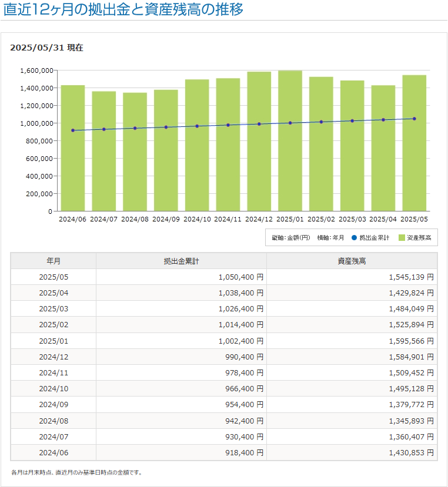Click the 2025/01 green bar in chart
Image resolution: width=448 pixels, height=487 pixels.
290,141
